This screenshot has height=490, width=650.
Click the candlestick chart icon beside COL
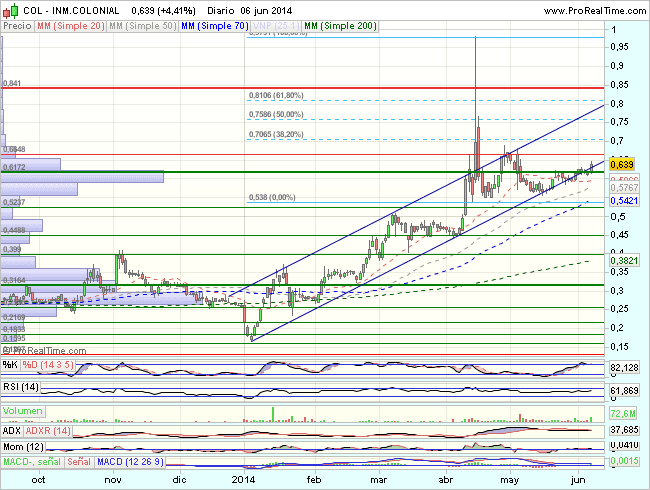10,9
